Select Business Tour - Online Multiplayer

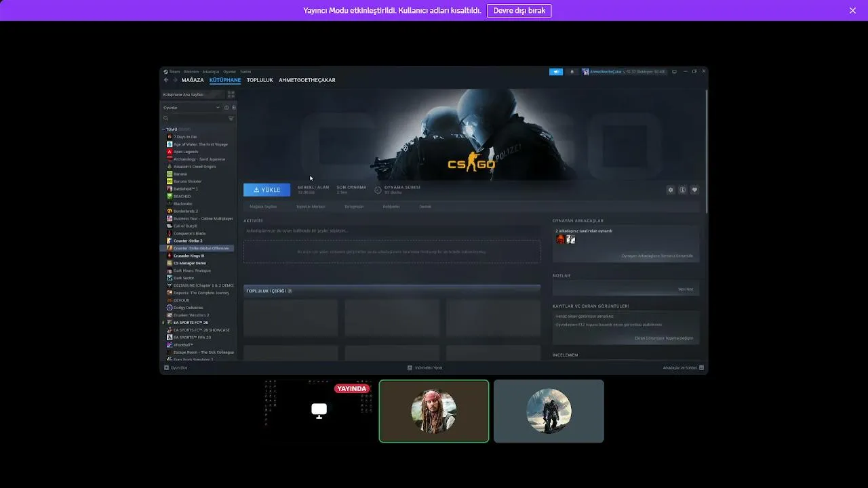pos(198,218)
